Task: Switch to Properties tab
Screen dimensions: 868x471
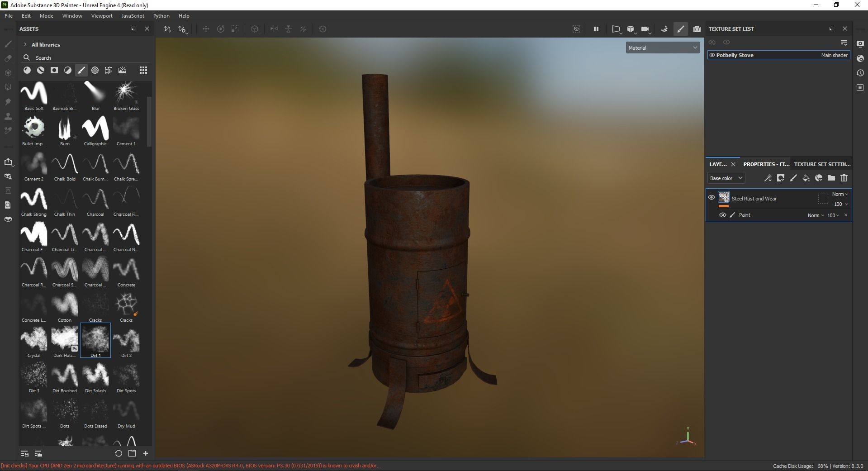Action: (x=766, y=164)
